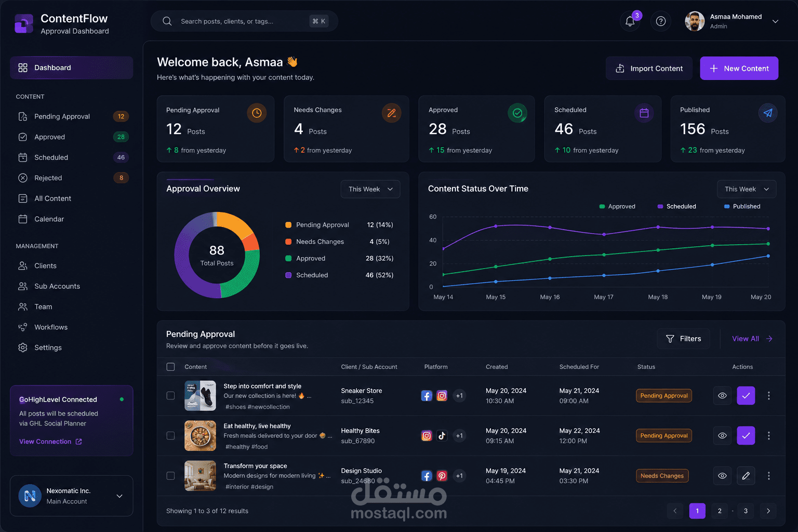Click Facebook icon in Design Studio row
This screenshot has width=798, height=532.
click(427, 475)
